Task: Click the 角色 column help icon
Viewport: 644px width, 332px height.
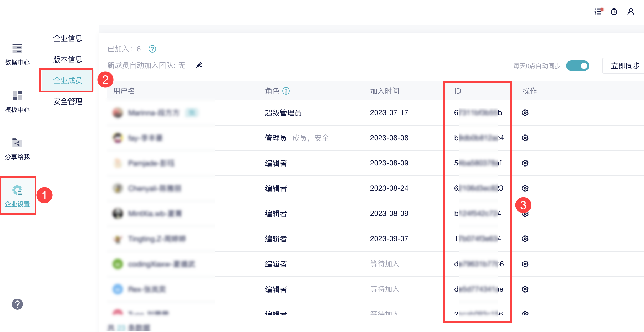Action: coord(286,91)
